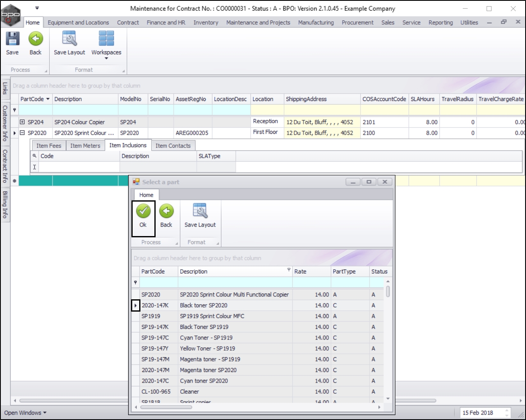Open the Description column filter in the parts list

click(x=289, y=269)
